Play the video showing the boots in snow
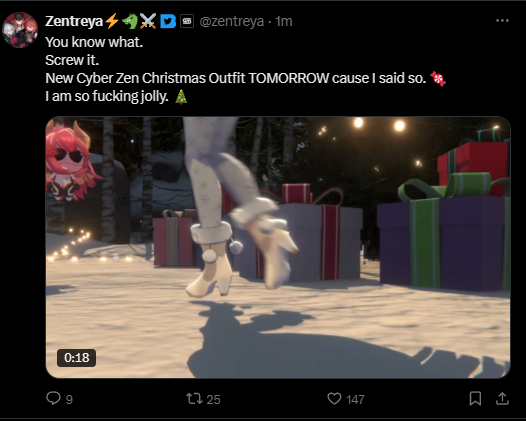Image resolution: width=526 pixels, height=421 pixels. point(278,247)
